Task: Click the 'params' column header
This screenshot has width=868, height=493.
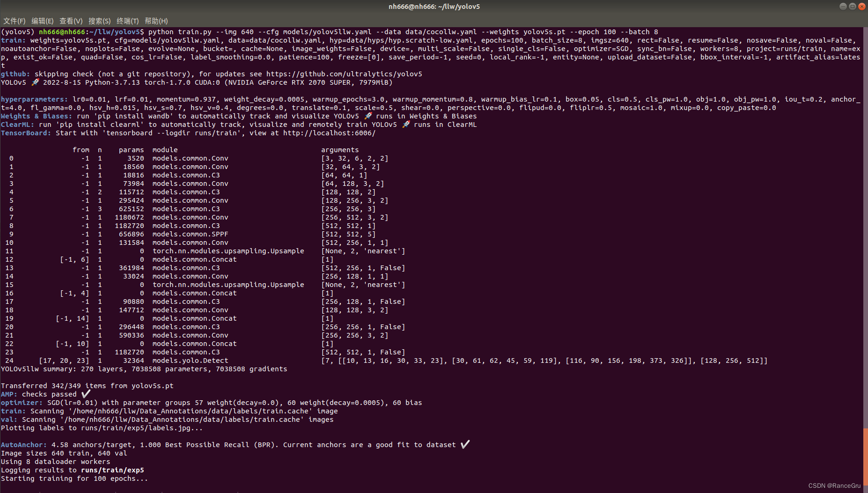Action: 131,150
